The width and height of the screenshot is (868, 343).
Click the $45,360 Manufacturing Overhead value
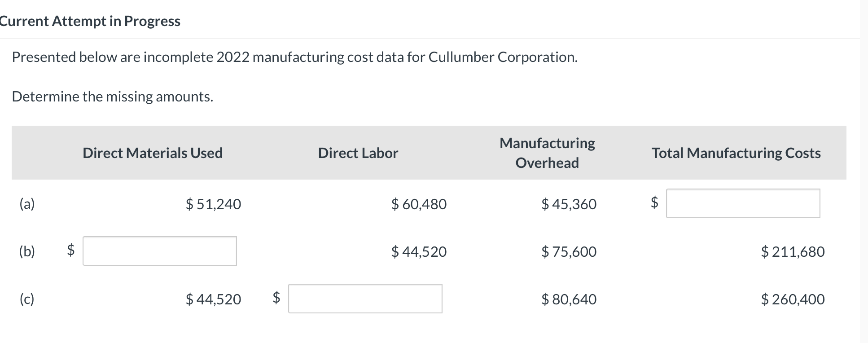click(569, 204)
